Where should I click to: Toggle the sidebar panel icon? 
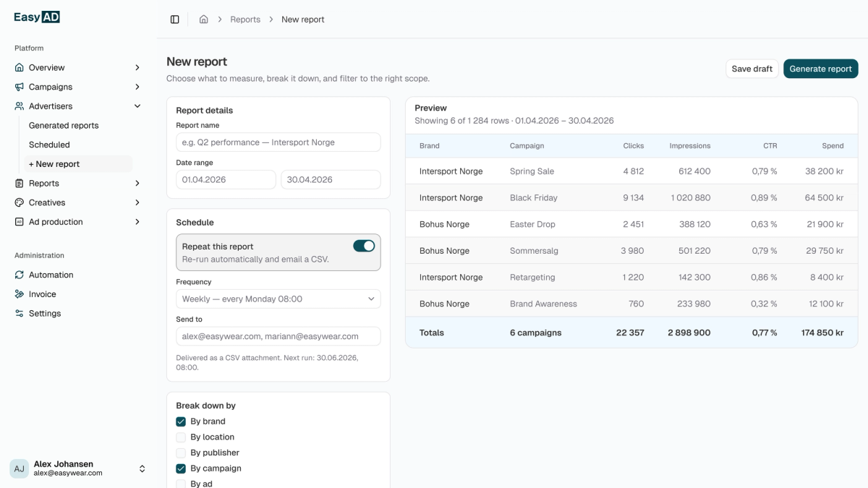[x=174, y=20]
